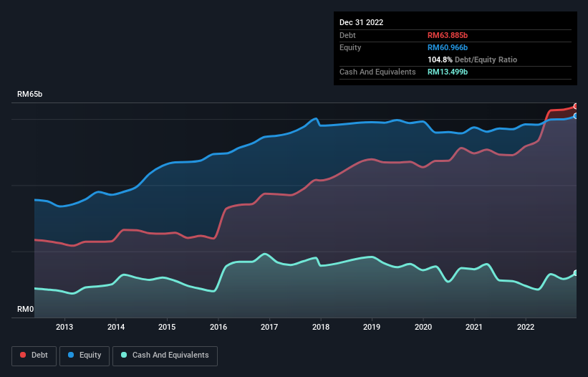Click the Dec 31 2022 tooltip date
This screenshot has height=377, width=588.
point(361,22)
